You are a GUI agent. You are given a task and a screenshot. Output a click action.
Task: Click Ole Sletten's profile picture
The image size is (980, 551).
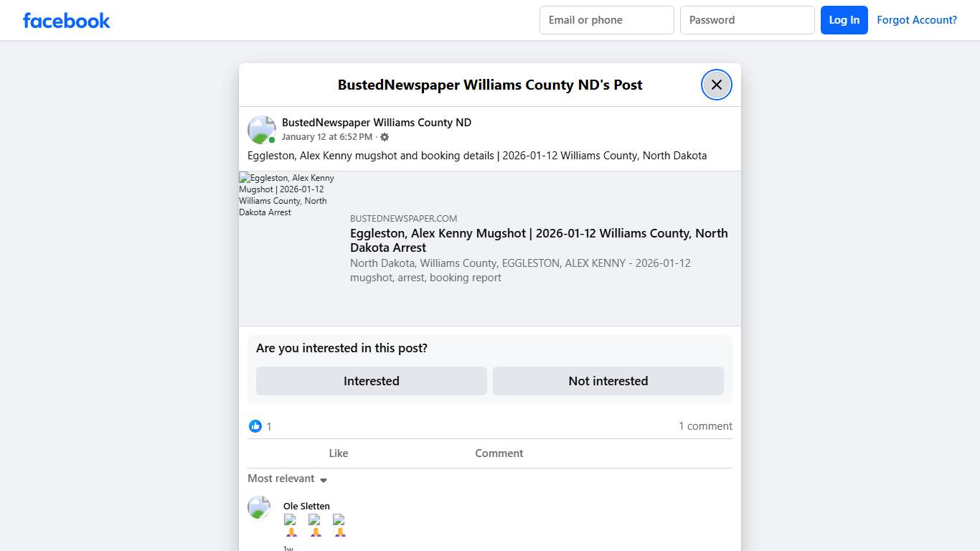click(x=258, y=507)
